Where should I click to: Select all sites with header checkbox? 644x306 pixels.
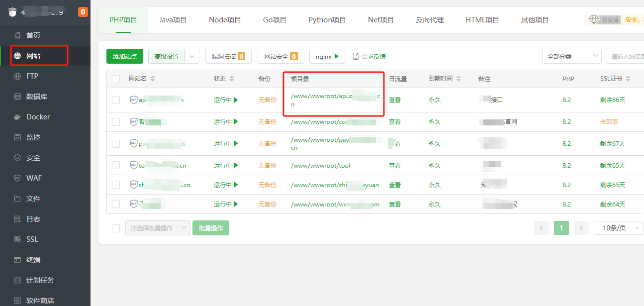(116, 79)
